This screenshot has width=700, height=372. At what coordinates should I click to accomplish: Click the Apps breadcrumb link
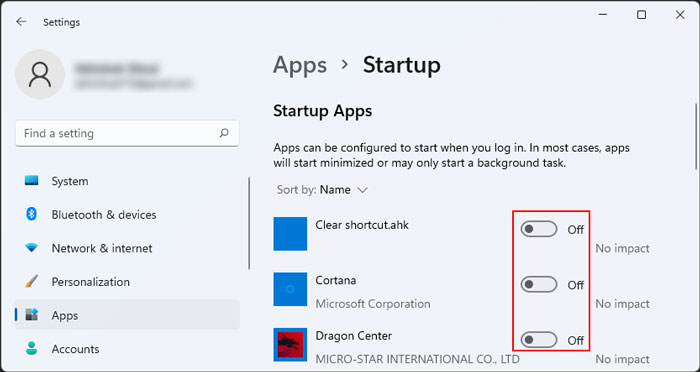tap(300, 66)
